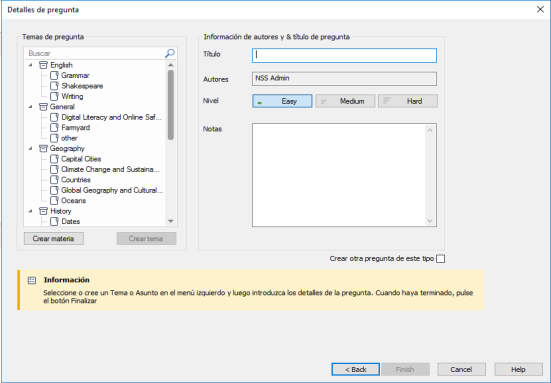Cancel the question details dialog
Screen dimensions: 551x383
pyautogui.click(x=461, y=369)
